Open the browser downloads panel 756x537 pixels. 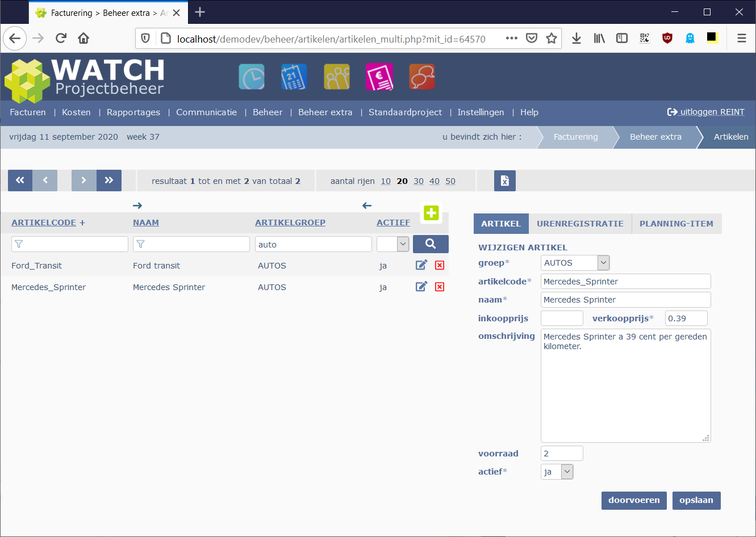pos(577,38)
